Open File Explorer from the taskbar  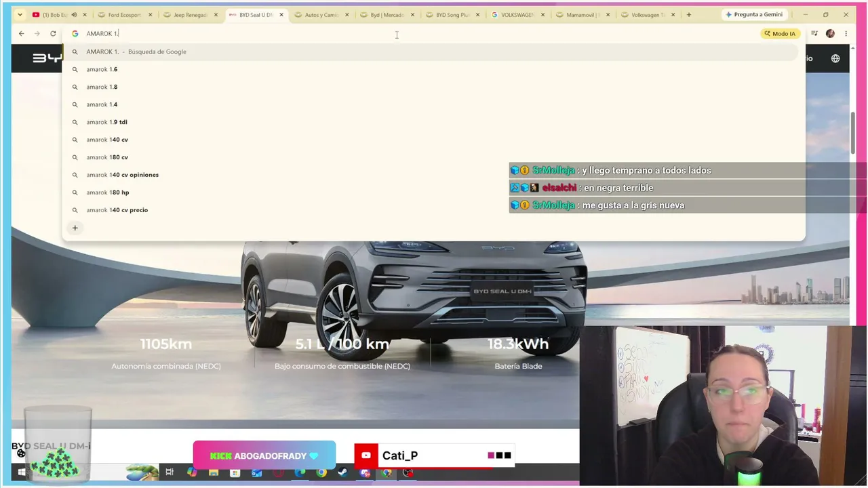pos(214,472)
